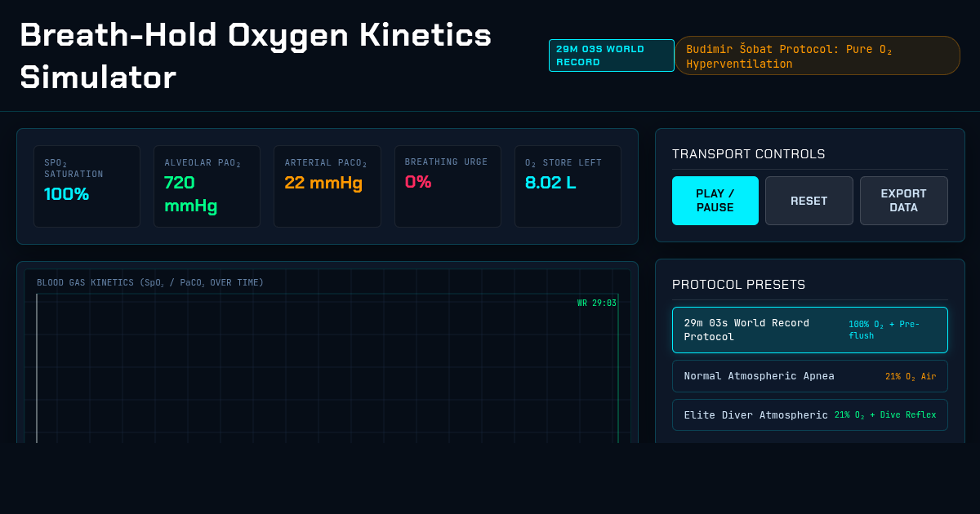Click the Blood Gas Kinetics chart title
The width and height of the screenshot is (980, 514).
pos(150,283)
